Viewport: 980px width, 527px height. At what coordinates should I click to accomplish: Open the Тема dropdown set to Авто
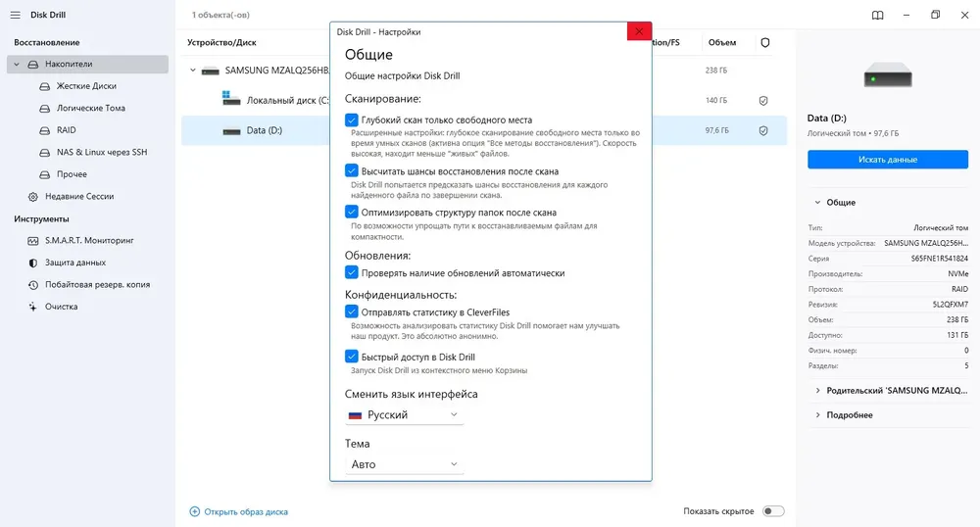(404, 464)
